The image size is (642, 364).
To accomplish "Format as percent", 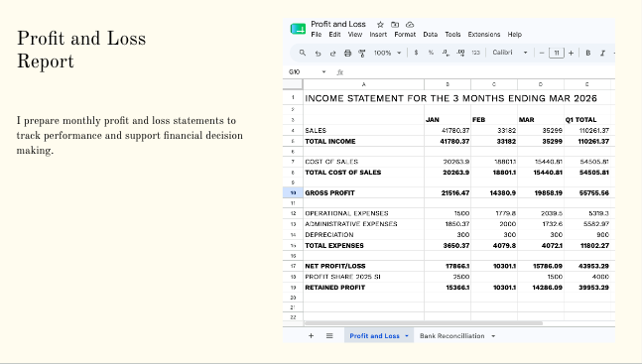I will pos(431,53).
